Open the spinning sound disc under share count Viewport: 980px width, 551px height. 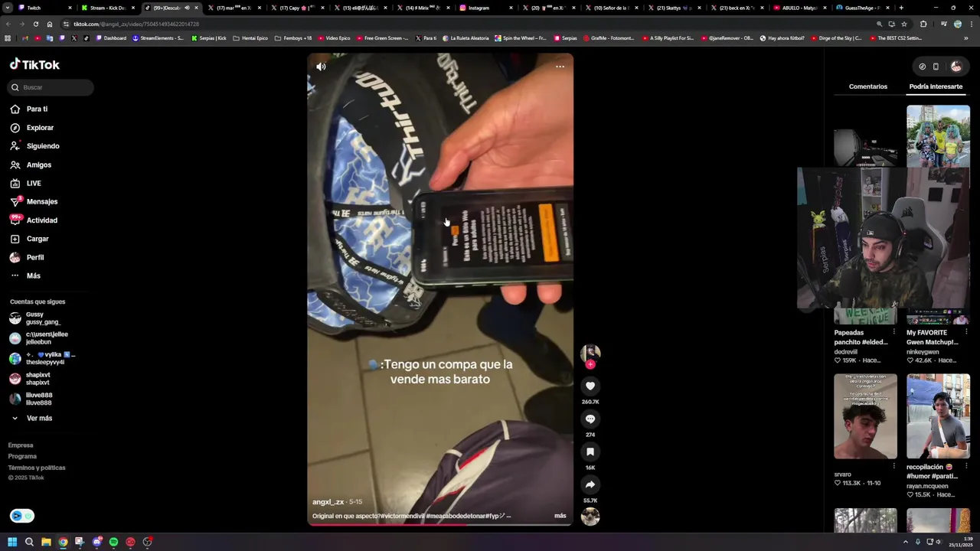(x=590, y=517)
